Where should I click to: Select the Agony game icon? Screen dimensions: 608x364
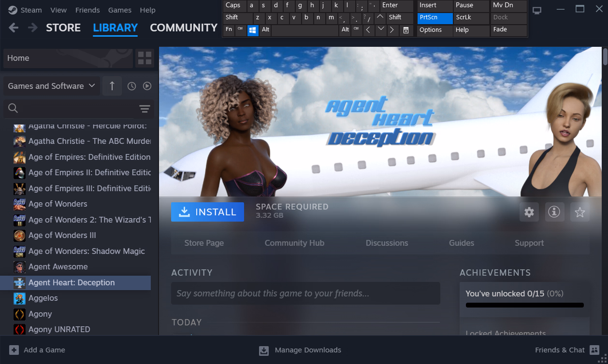click(x=19, y=314)
